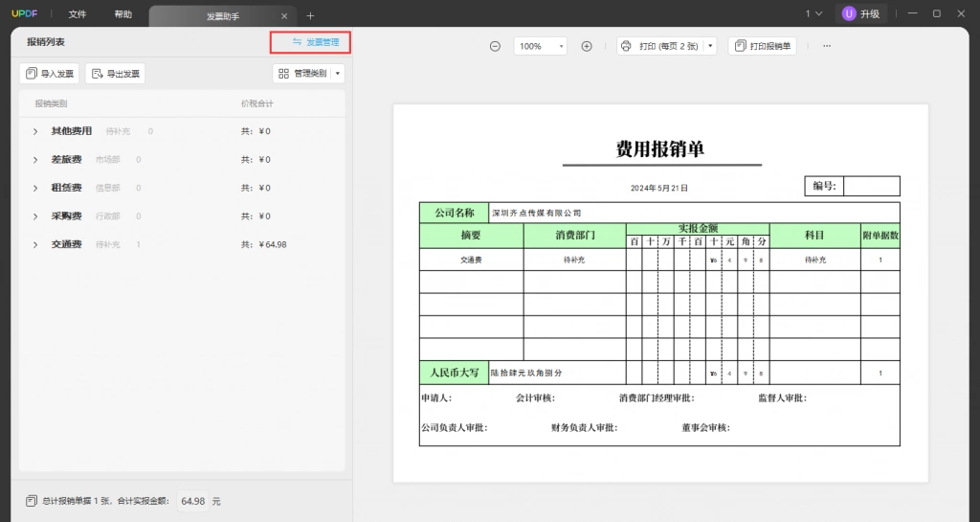Click 陆拾肆元玖角捌分 amount text
The height and width of the screenshot is (522, 980).
(526, 373)
